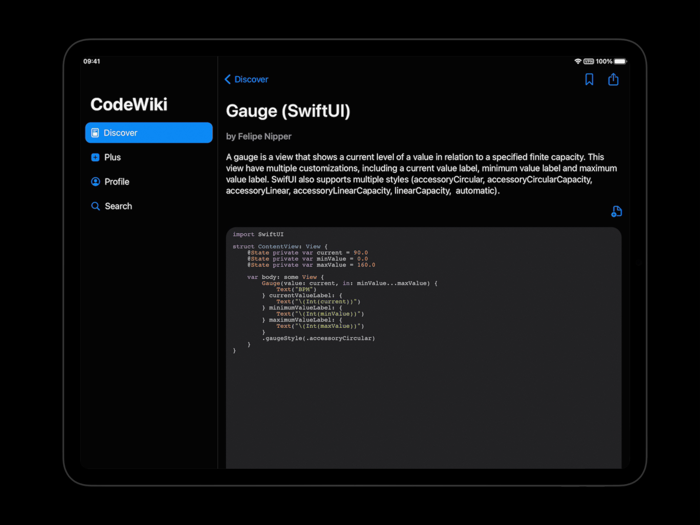Screen dimensions: 700x525
Task: Select Discover in the sidebar
Action: (x=149, y=133)
